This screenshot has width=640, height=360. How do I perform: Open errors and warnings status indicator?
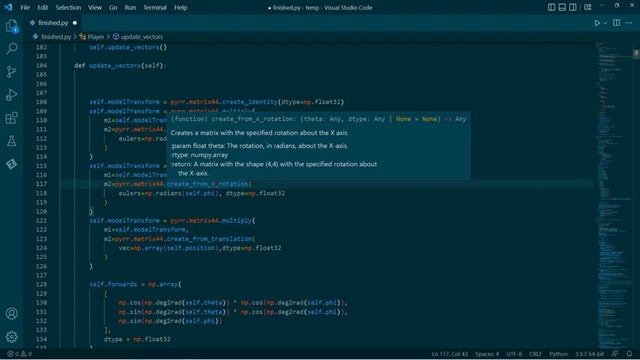click(x=20, y=354)
